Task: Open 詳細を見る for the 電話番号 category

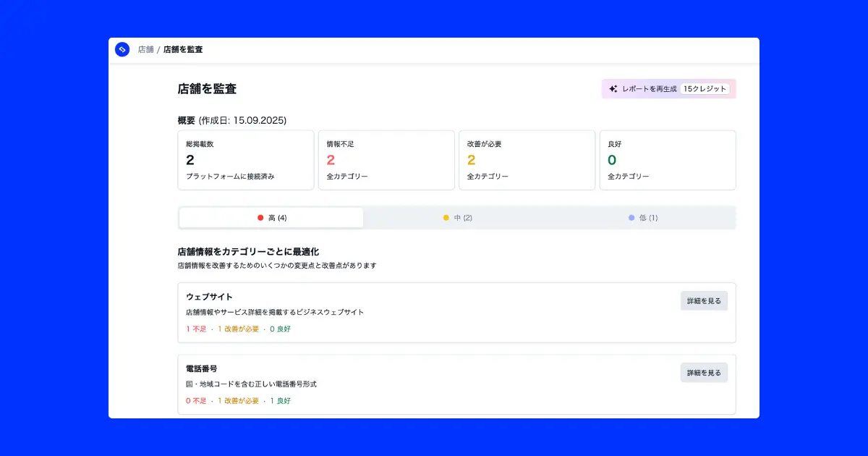Action: coord(703,372)
